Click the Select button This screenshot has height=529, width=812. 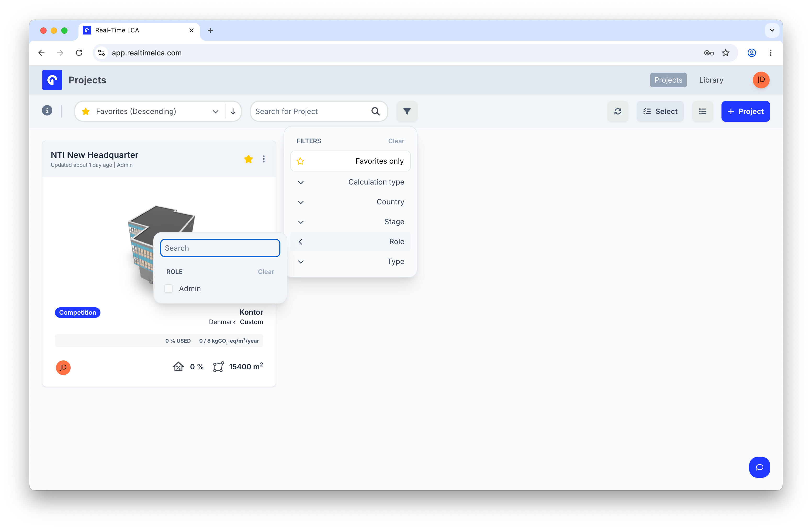[x=660, y=111]
